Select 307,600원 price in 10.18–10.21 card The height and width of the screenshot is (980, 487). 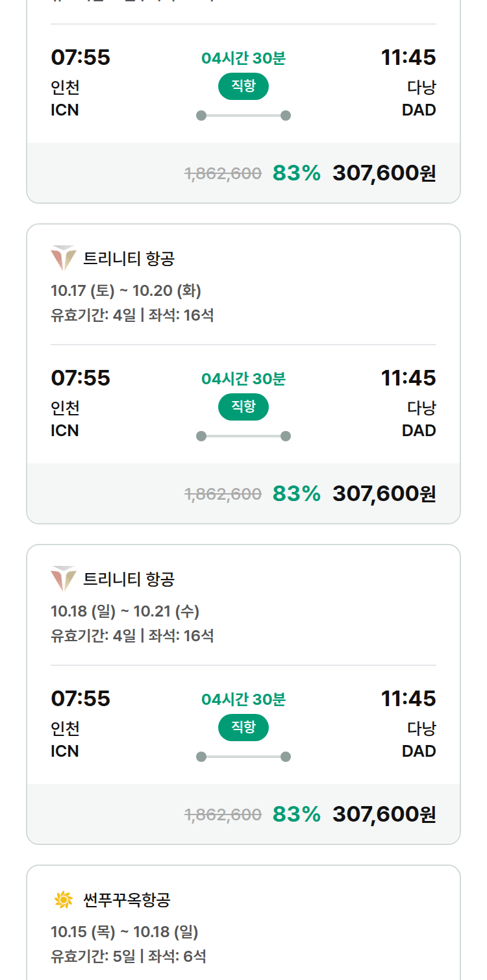coord(384,815)
